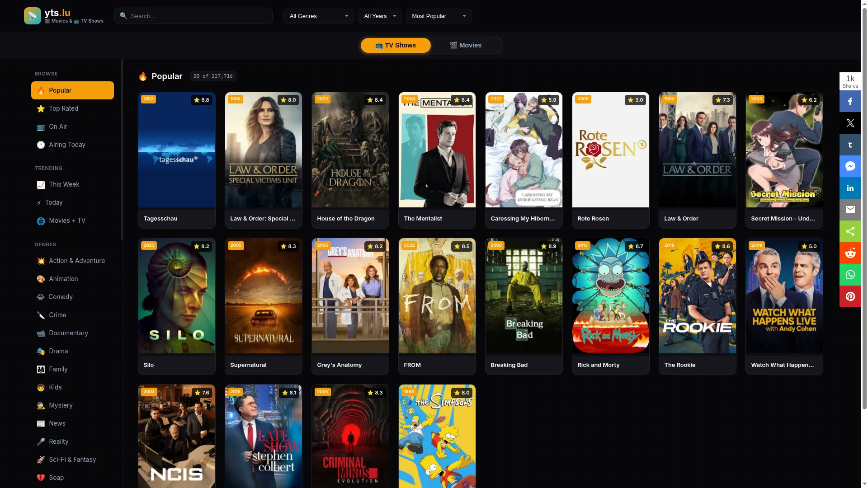Viewport: 868px width, 488px height.
Task: Switch to the Movies toggle
Action: point(466,45)
